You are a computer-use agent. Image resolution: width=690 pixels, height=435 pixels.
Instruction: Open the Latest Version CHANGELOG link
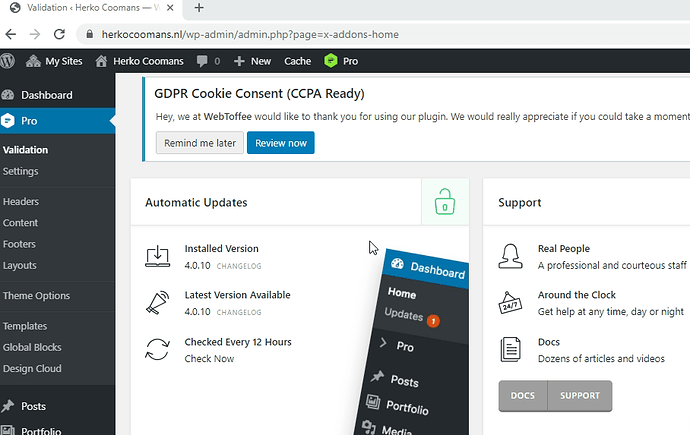tap(239, 312)
